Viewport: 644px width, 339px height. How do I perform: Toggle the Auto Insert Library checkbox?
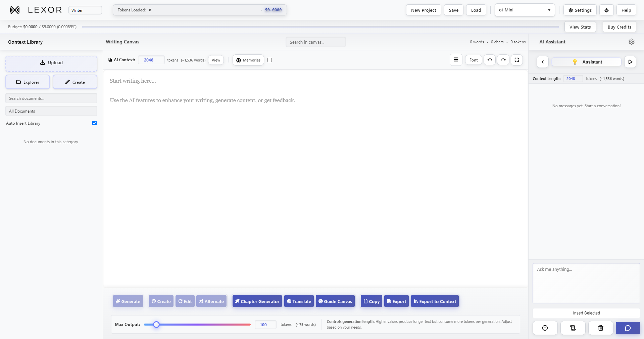(94, 123)
